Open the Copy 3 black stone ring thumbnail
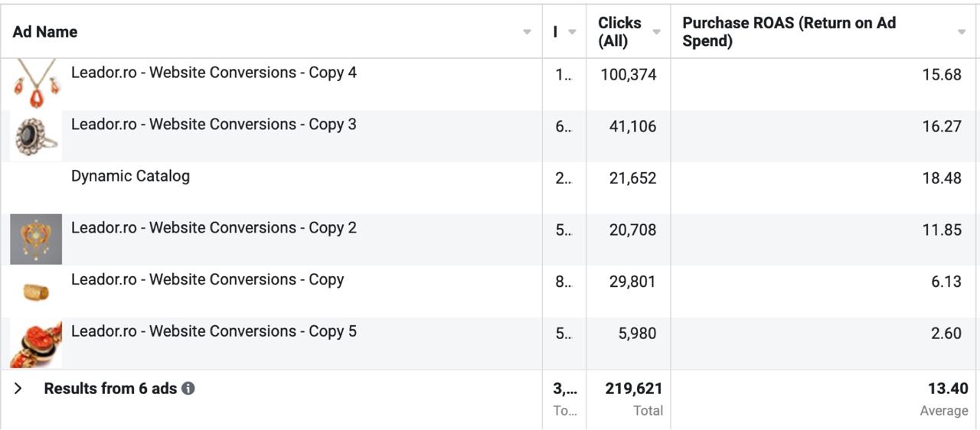 coord(36,136)
